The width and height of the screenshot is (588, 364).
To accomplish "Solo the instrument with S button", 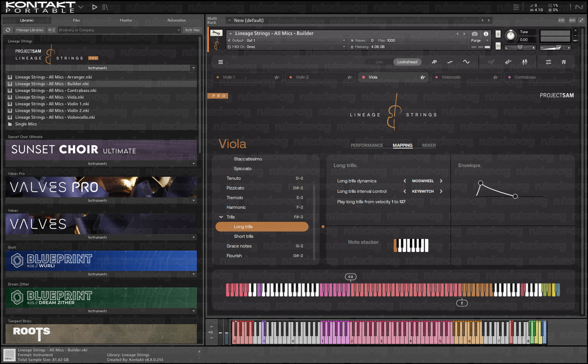I will click(498, 34).
